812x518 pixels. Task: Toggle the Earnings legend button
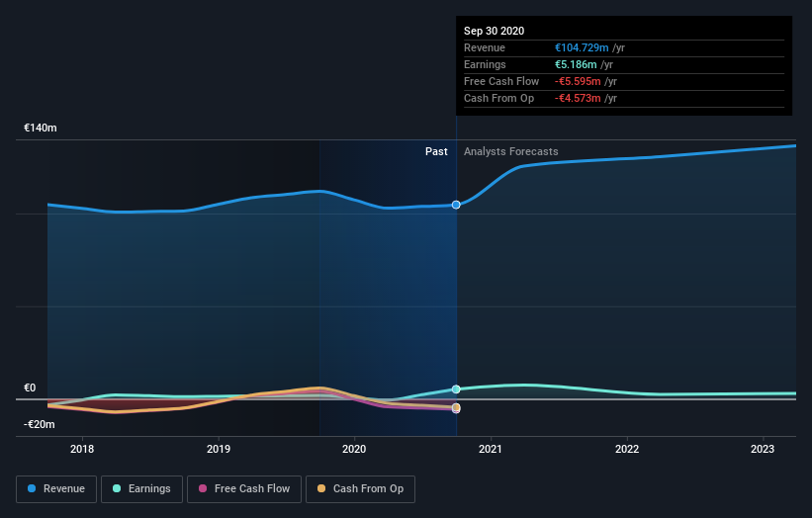[x=141, y=489]
